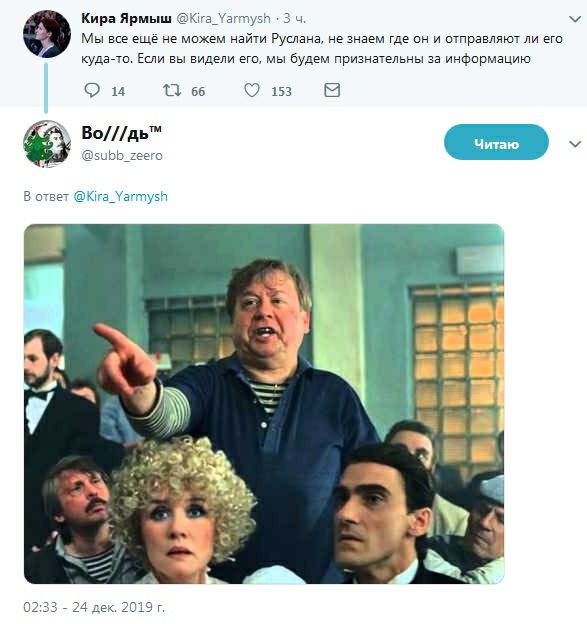Image resolution: width=587 pixels, height=624 pixels.
Task: Click @Kira_Yarmysh link after В ответ
Action: (x=121, y=197)
